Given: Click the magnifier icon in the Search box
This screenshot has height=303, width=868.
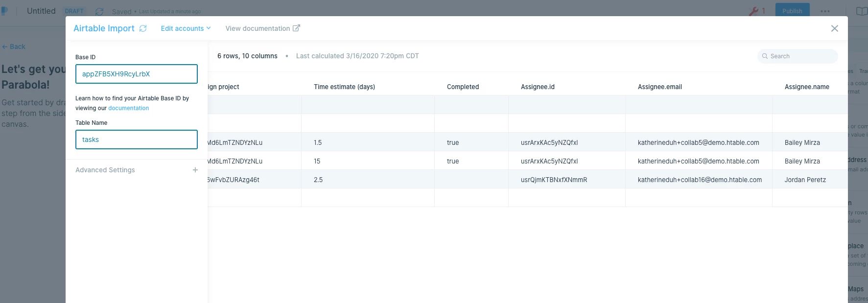Looking at the screenshot, I should click(x=765, y=56).
